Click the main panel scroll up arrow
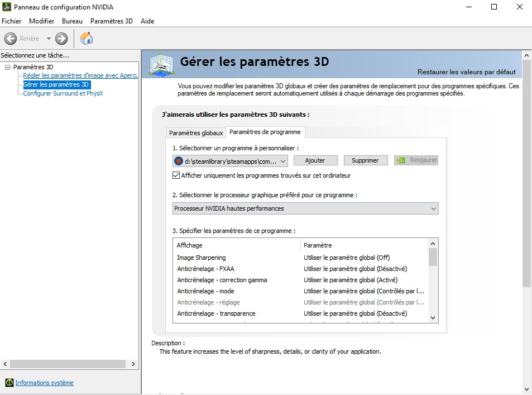 [x=526, y=55]
